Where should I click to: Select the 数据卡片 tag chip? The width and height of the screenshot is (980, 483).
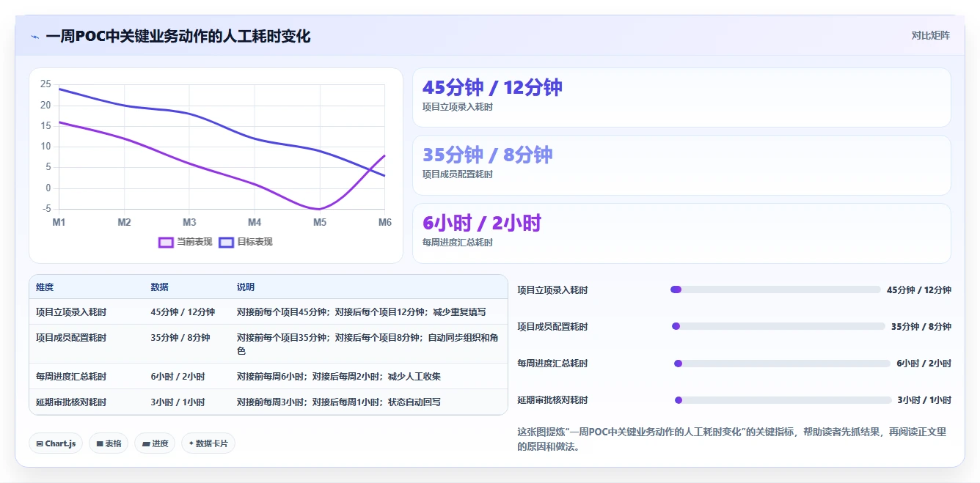click(x=208, y=443)
